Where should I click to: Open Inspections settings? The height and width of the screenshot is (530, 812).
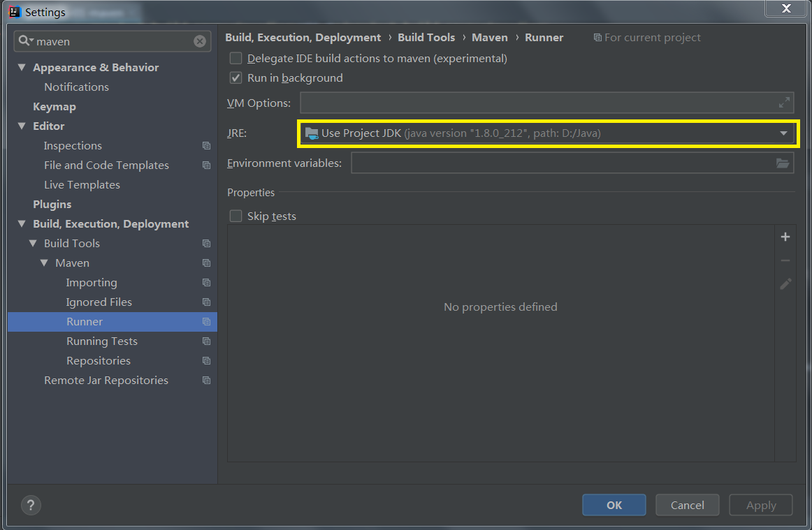point(73,146)
